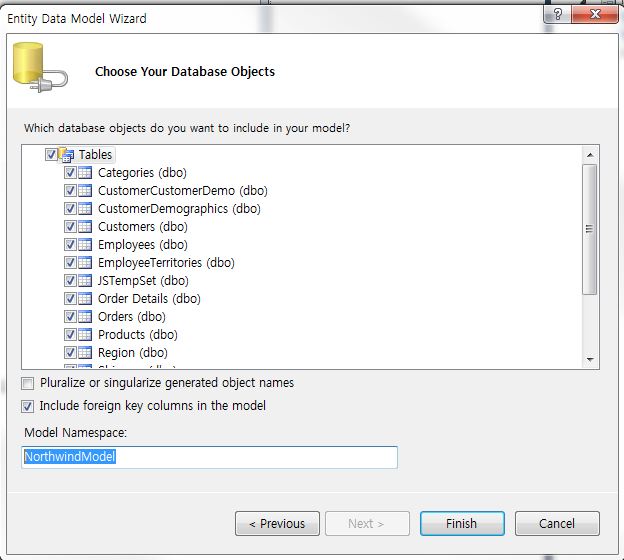Uncheck the Products (dbo) checkbox
Screen dimensions: 624x560
point(70,335)
